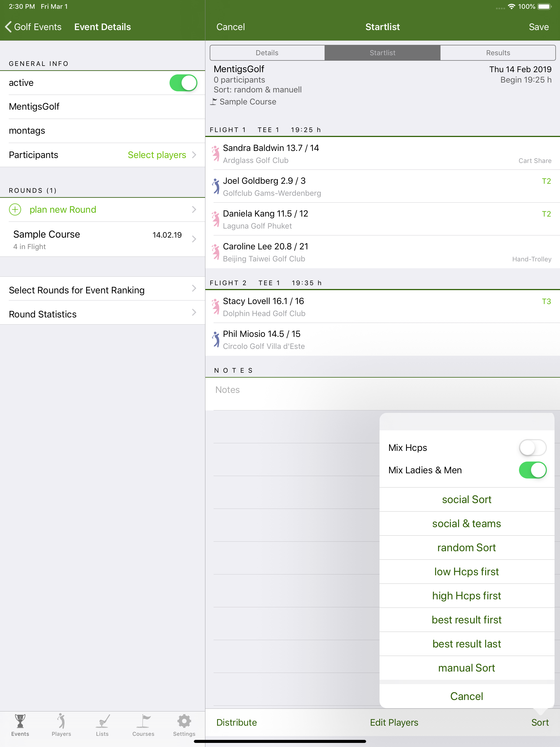Viewport: 560px width, 747px height.
Task: Tap Daniela Kang's pink golfer icon
Action: pos(215,219)
